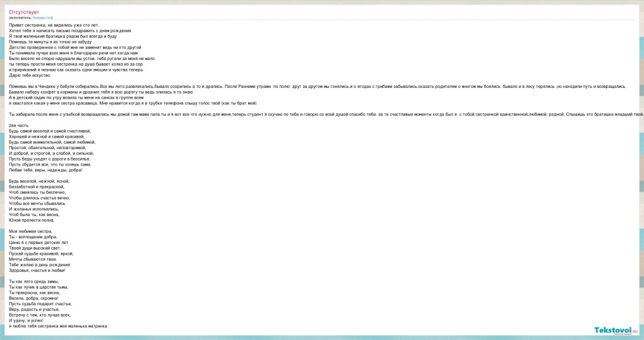Viewport: 644px width, 340px height.
Task: Click the "2ая часть" heading text
Action: pos(18,125)
